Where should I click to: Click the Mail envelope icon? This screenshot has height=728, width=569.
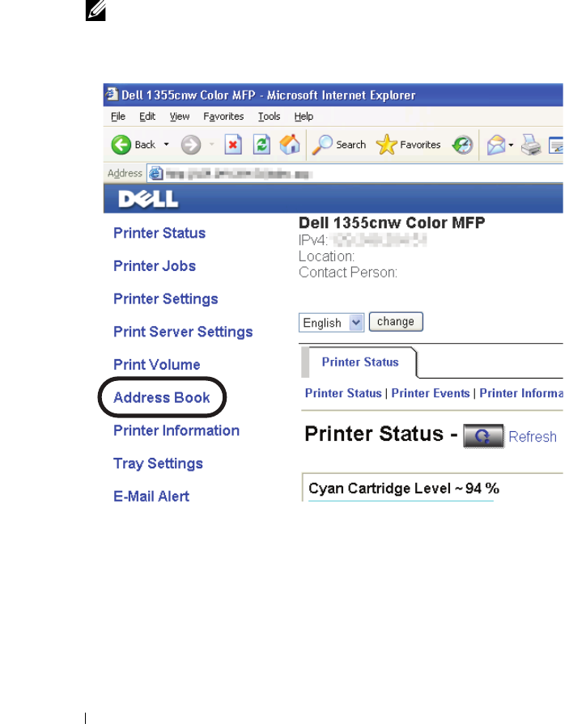495,145
